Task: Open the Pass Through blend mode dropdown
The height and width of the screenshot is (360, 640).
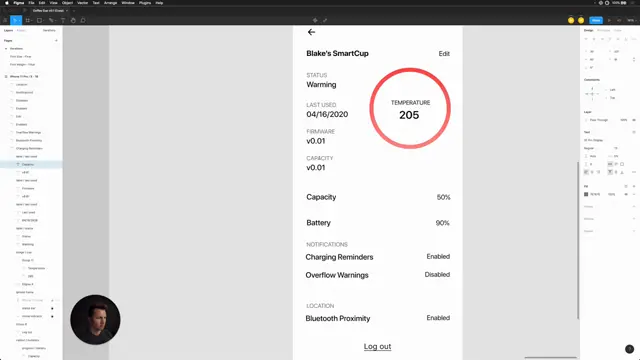Action: pos(598,120)
